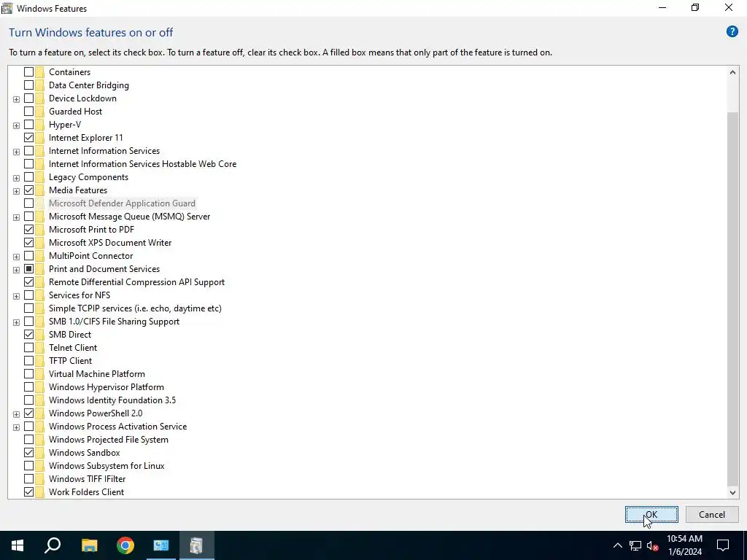Open taskbar Search magnifier
Screen dimensions: 747x560
[53, 545]
